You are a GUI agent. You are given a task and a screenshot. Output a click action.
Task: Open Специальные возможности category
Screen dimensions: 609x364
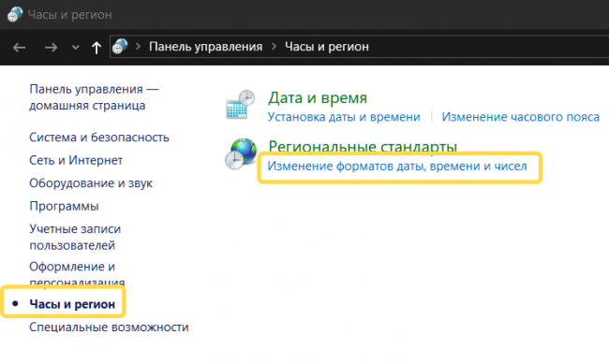[109, 328]
